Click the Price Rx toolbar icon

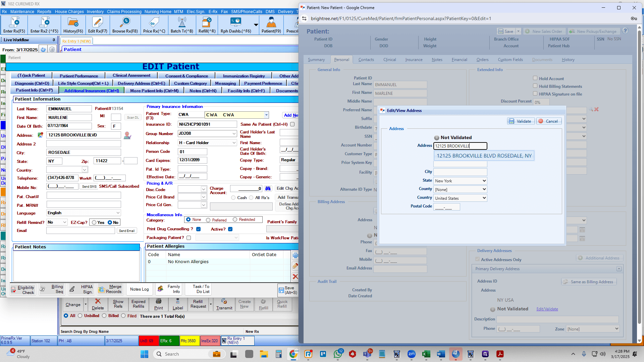pyautogui.click(x=154, y=25)
